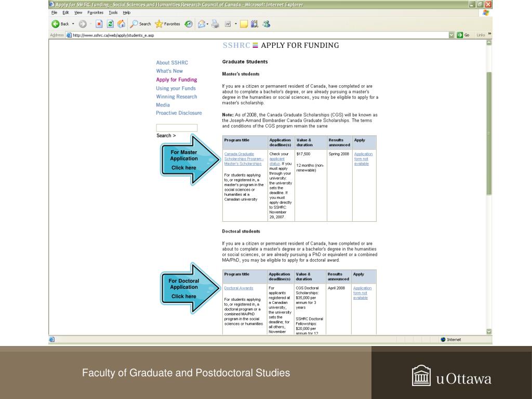Image resolution: width=532 pixels, height=399 pixels.
Task: Open the Help menu
Action: (127, 12)
